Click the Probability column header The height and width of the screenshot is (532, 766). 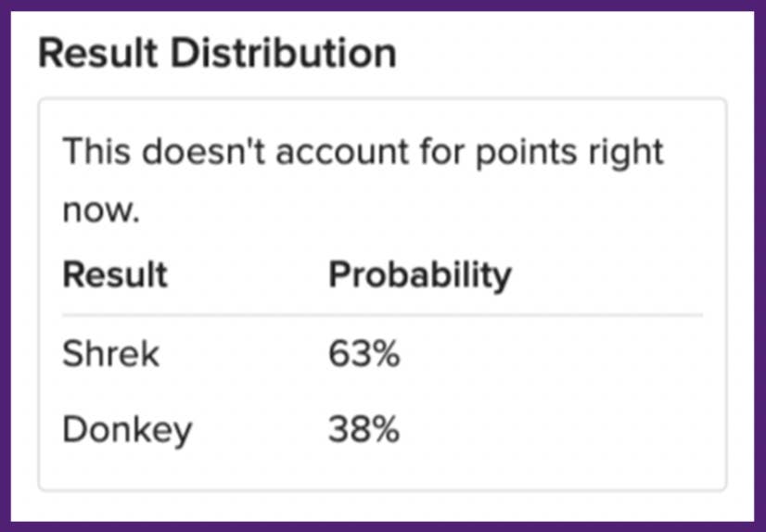tap(419, 275)
